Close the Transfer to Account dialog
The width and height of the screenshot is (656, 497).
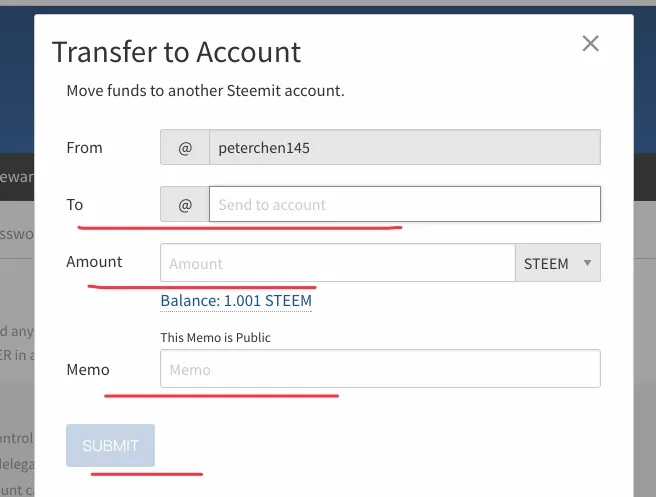point(590,43)
